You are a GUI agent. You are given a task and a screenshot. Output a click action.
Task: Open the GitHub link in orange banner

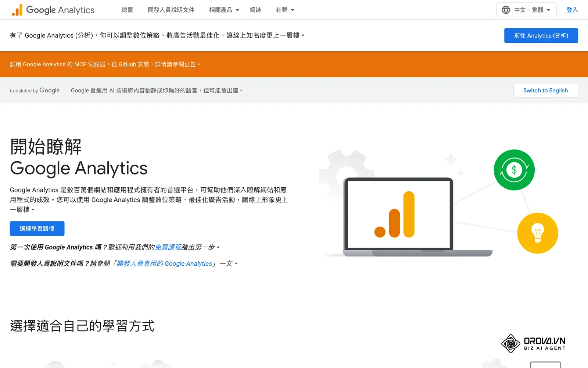(127, 64)
